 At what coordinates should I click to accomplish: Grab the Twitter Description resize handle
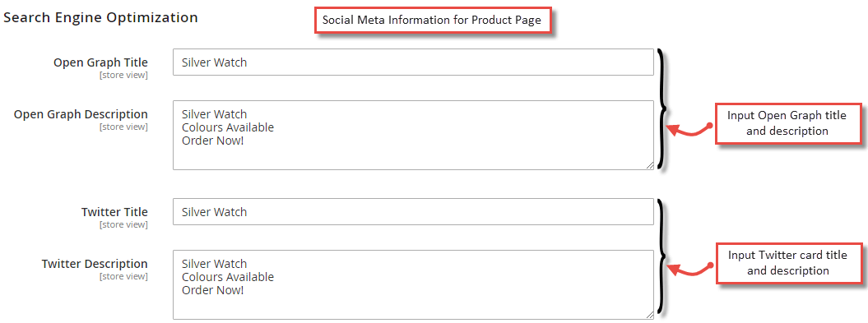(x=649, y=315)
